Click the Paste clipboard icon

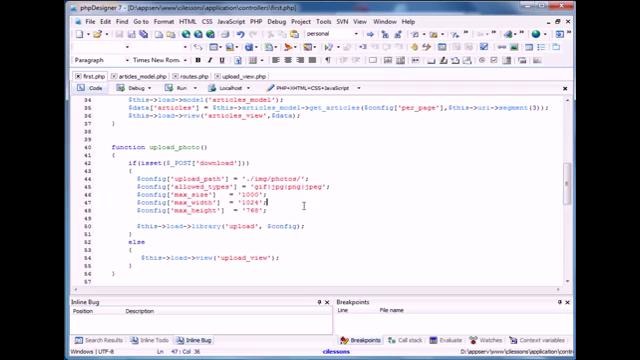pyautogui.click(x=294, y=34)
